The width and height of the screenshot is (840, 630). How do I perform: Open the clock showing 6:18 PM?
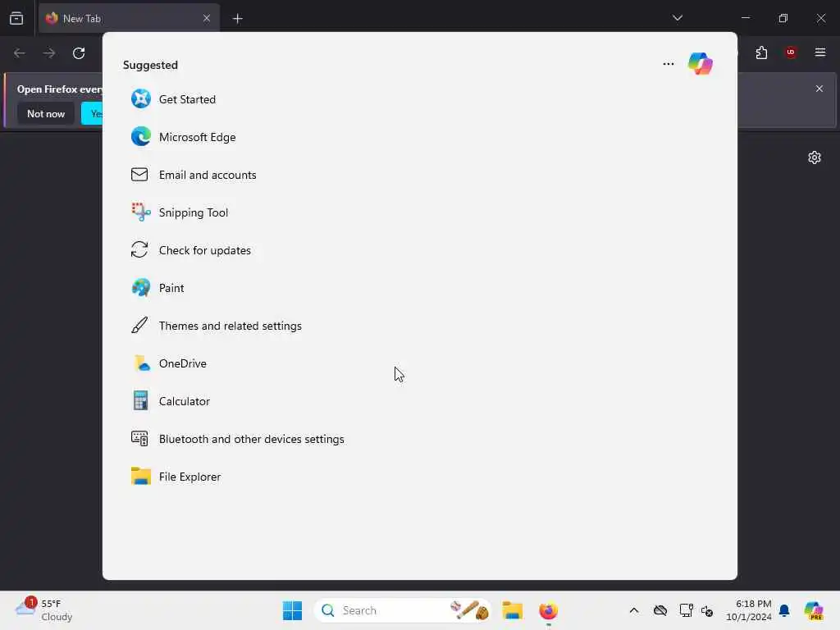point(748,610)
